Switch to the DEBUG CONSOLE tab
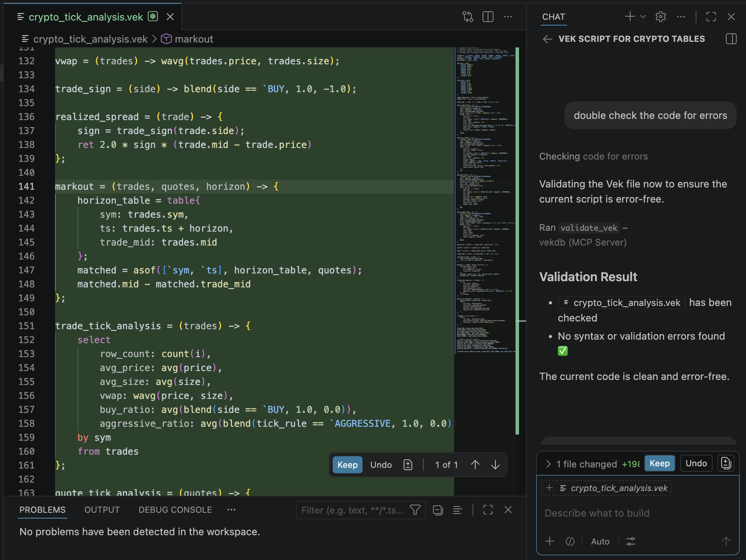This screenshot has height=560, width=746. pos(175,510)
